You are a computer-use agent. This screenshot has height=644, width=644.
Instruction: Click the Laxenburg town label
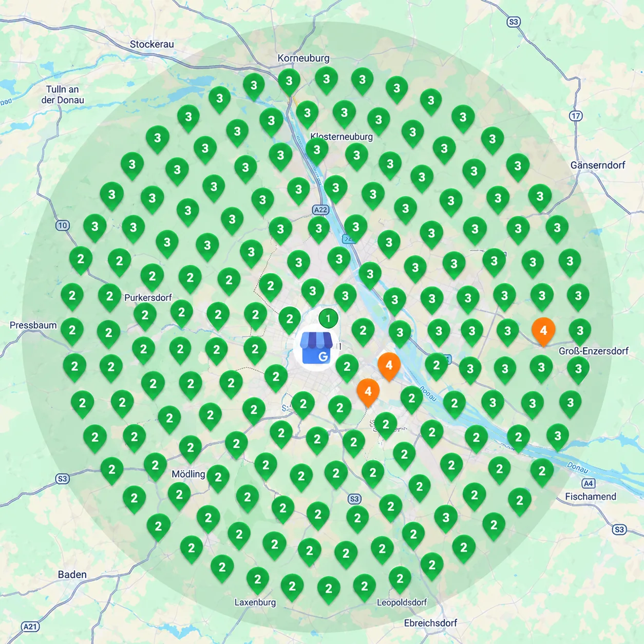click(255, 602)
